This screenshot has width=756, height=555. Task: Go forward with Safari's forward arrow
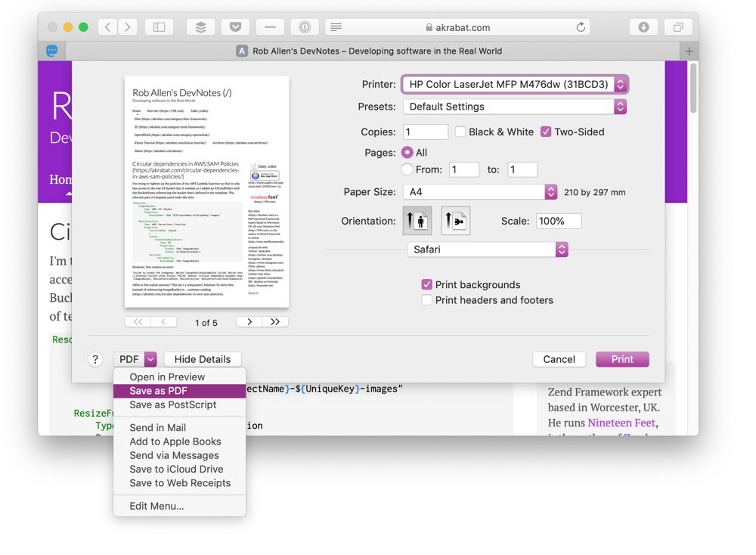(x=128, y=27)
